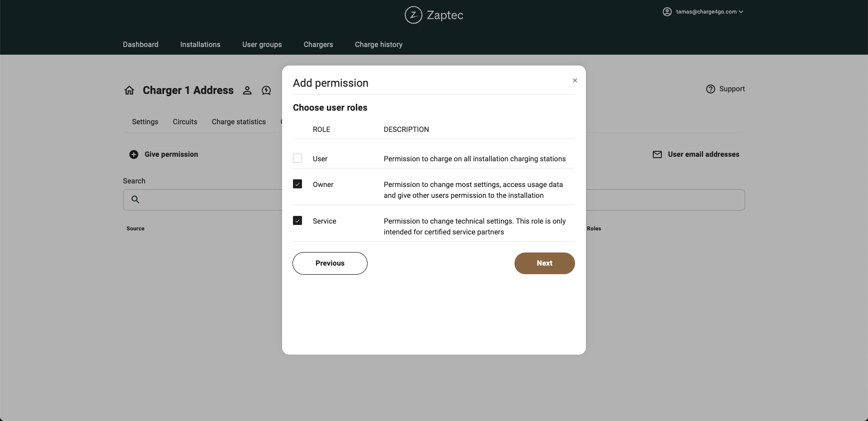This screenshot has width=868, height=421.
Task: Open the Charge history menu item
Action: click(x=378, y=44)
